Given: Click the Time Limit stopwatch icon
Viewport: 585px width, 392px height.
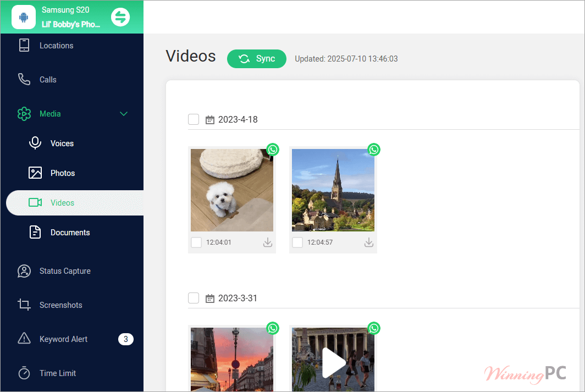Looking at the screenshot, I should pyautogui.click(x=24, y=373).
